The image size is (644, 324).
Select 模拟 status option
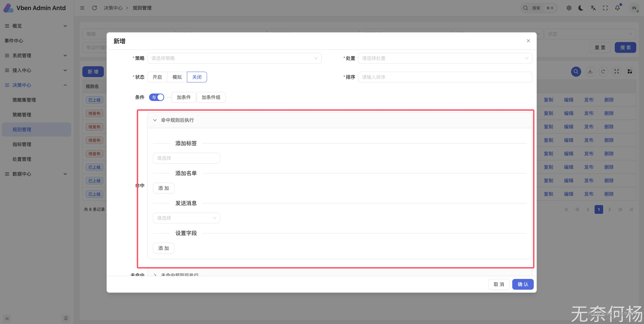point(177,77)
